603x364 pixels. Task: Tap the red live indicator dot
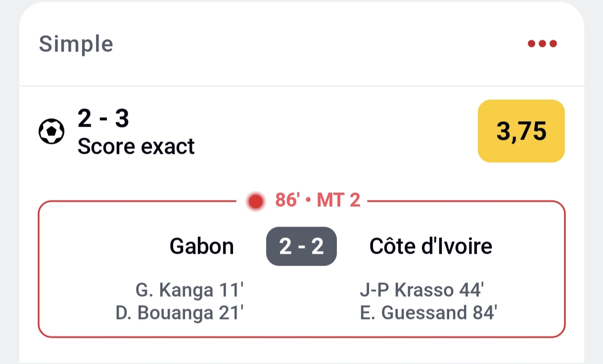[256, 201]
